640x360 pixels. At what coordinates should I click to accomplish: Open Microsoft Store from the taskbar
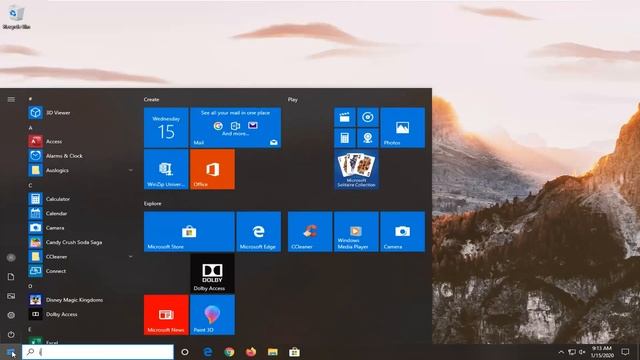[x=294, y=352]
